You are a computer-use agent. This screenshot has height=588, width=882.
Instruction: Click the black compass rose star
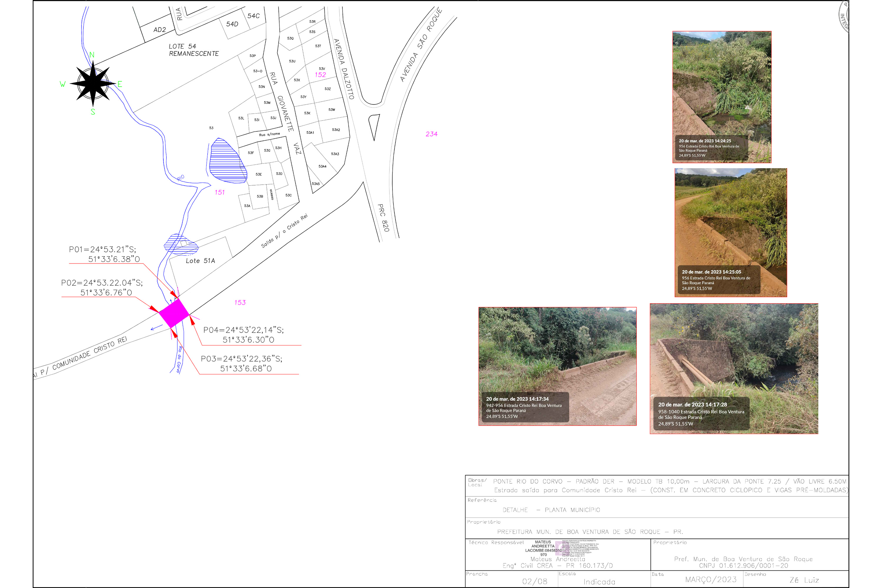tap(93, 83)
